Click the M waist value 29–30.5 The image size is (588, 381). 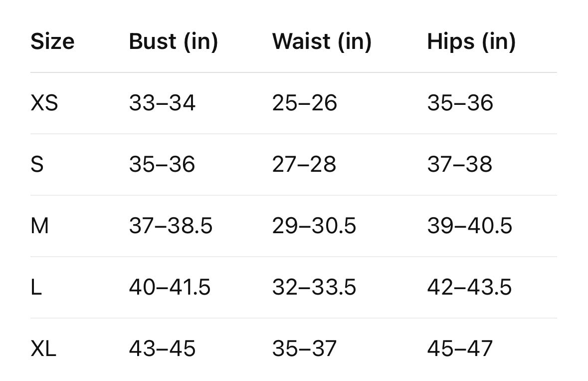coord(314,226)
